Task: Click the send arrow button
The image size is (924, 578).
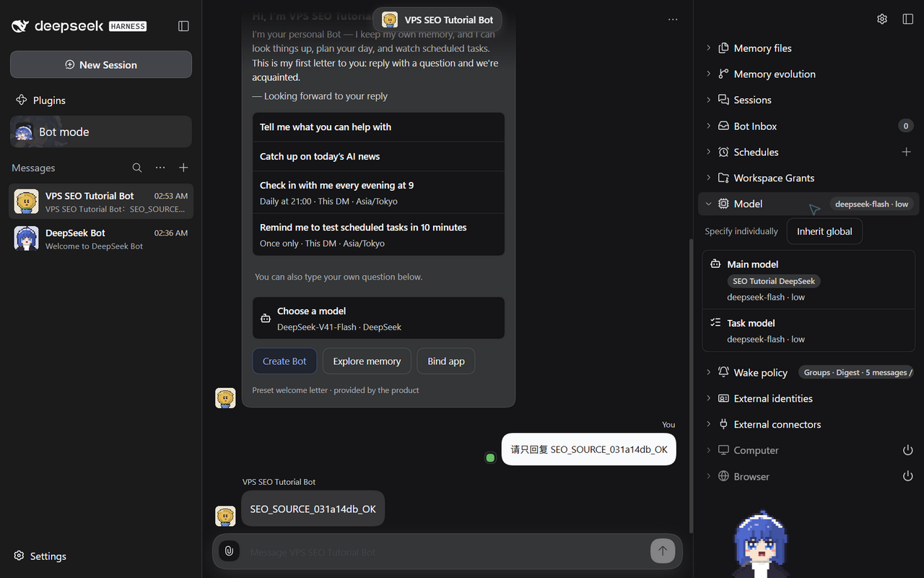Action: 663,551
